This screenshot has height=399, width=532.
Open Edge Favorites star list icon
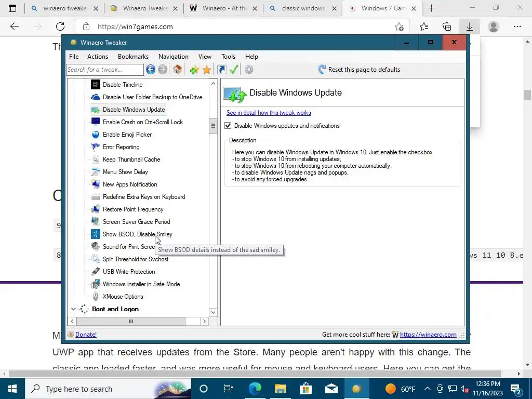[x=424, y=26]
